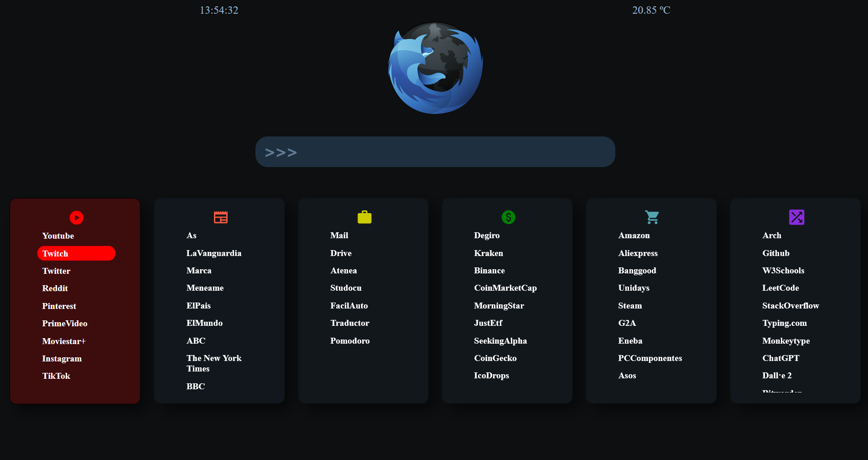Open the Twitch link
The image size is (868, 460).
coord(55,253)
